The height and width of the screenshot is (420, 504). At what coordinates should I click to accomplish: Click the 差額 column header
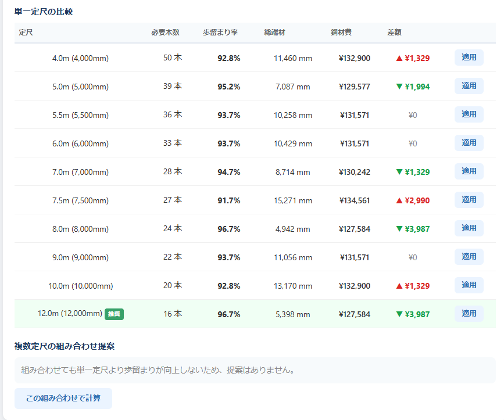coord(394,33)
